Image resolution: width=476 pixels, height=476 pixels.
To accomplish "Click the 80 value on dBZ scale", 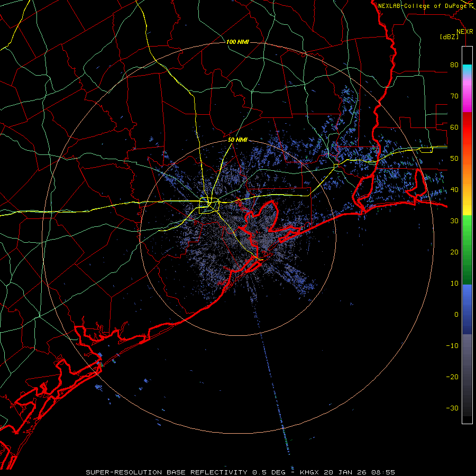I will click(x=454, y=65).
